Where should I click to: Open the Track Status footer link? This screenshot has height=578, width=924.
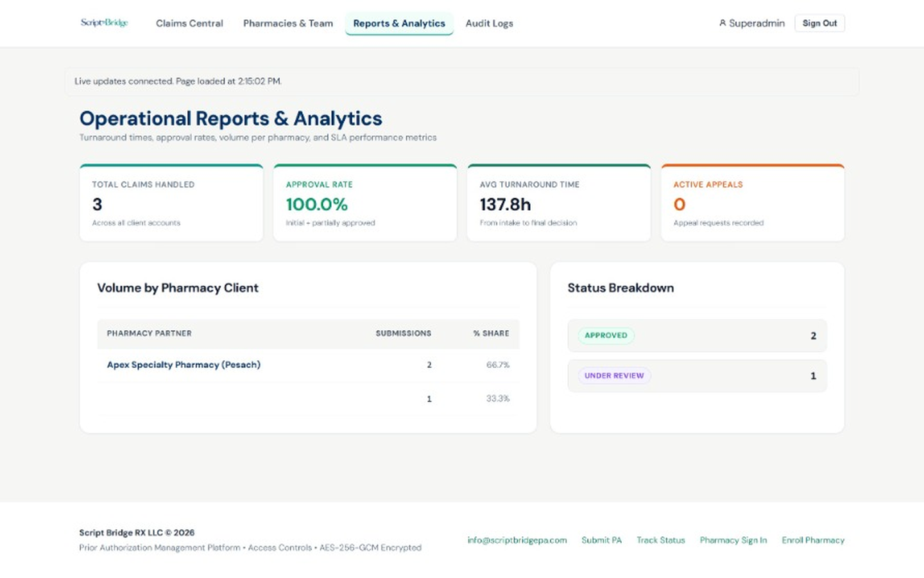point(661,540)
